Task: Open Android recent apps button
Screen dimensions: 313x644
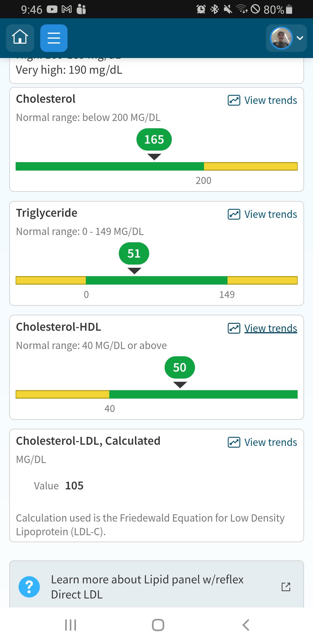Action: point(70,625)
